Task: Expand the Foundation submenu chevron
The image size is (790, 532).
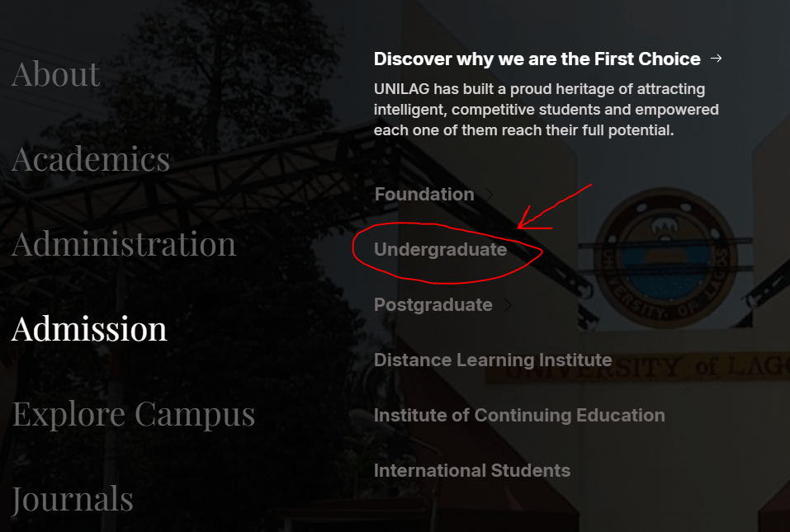Action: [x=490, y=195]
